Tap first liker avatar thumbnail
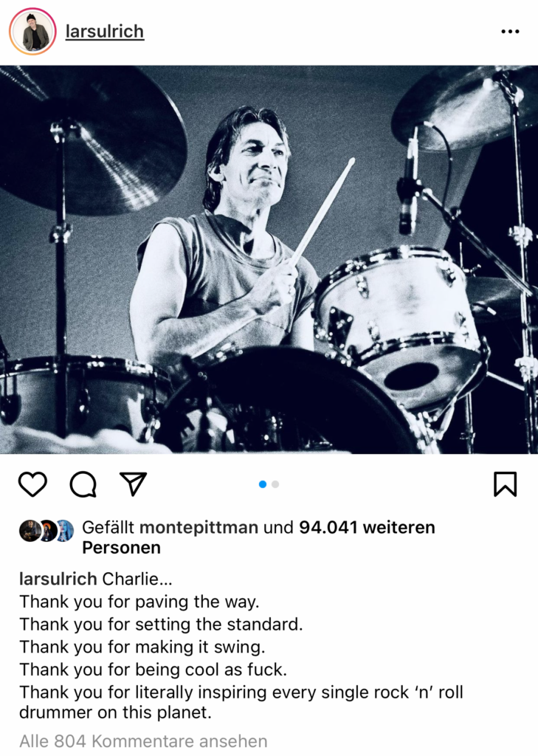Screen dimensions: 538x756 (x=30, y=531)
